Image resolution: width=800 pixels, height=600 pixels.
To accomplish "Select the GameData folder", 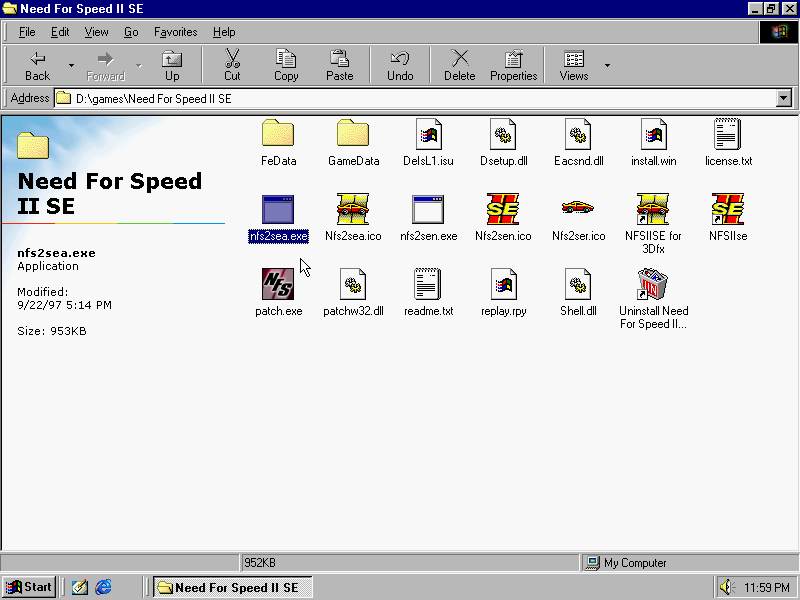I will point(353,134).
